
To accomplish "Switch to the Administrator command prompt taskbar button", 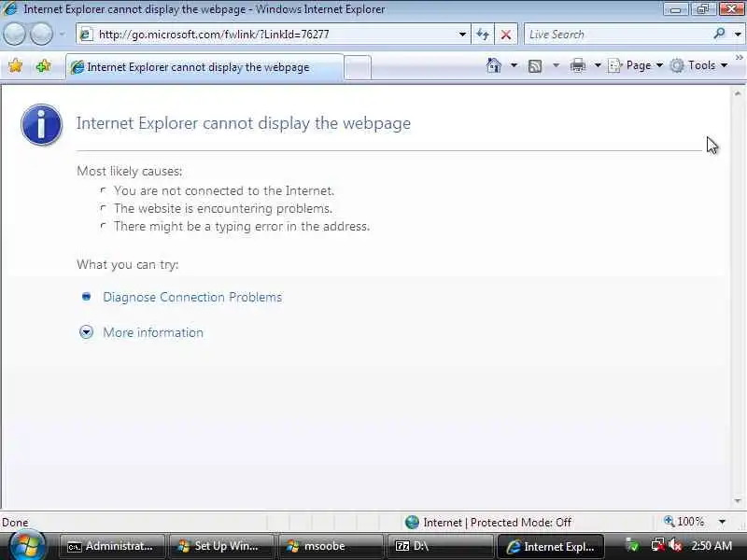I will (111, 546).
